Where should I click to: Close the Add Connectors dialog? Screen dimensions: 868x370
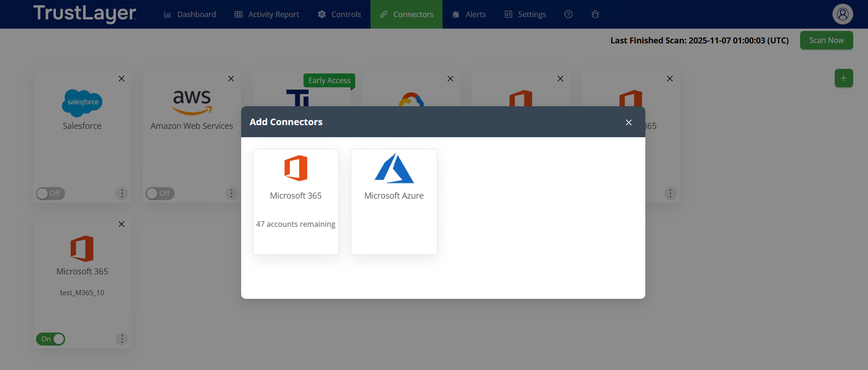click(x=629, y=122)
